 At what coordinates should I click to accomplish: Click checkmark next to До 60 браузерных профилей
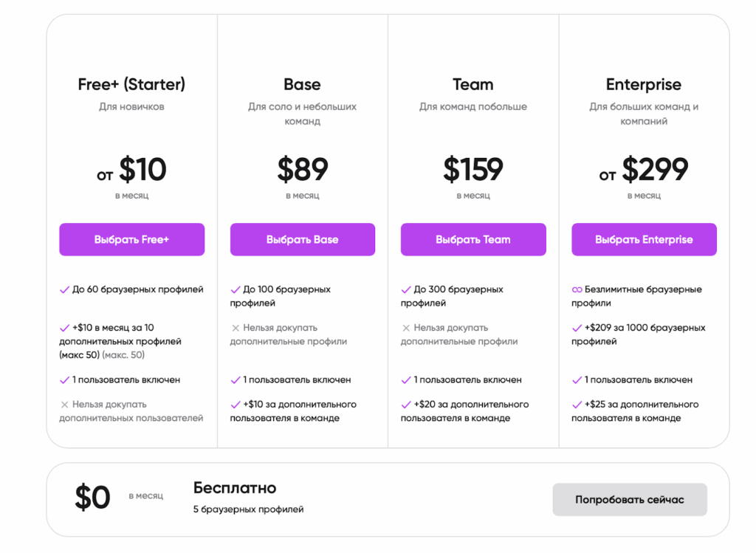(x=64, y=289)
